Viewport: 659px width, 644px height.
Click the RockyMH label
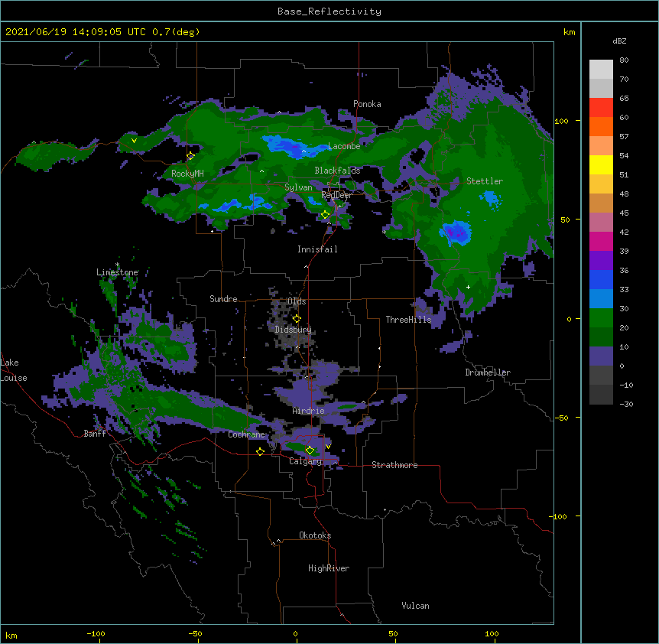pos(187,174)
